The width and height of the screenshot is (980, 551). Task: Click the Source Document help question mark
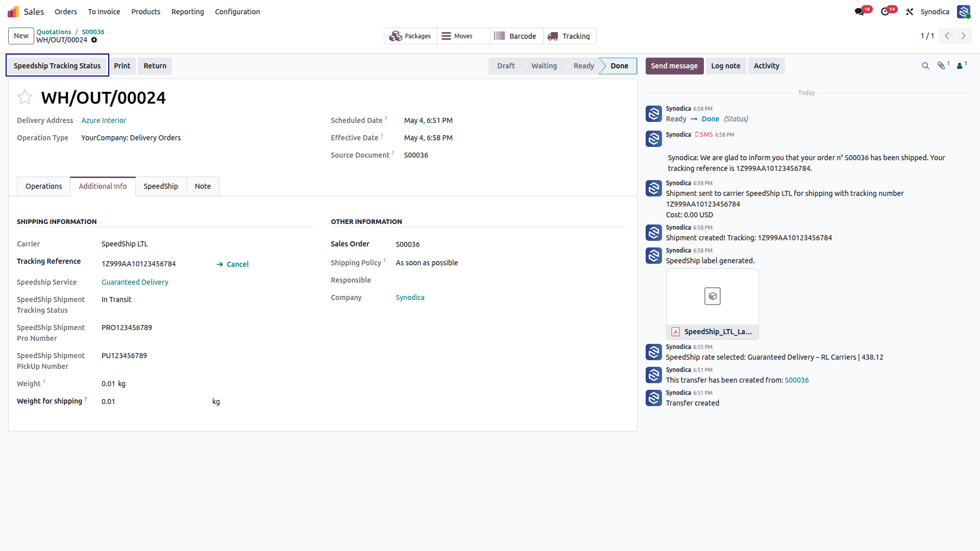(x=393, y=153)
